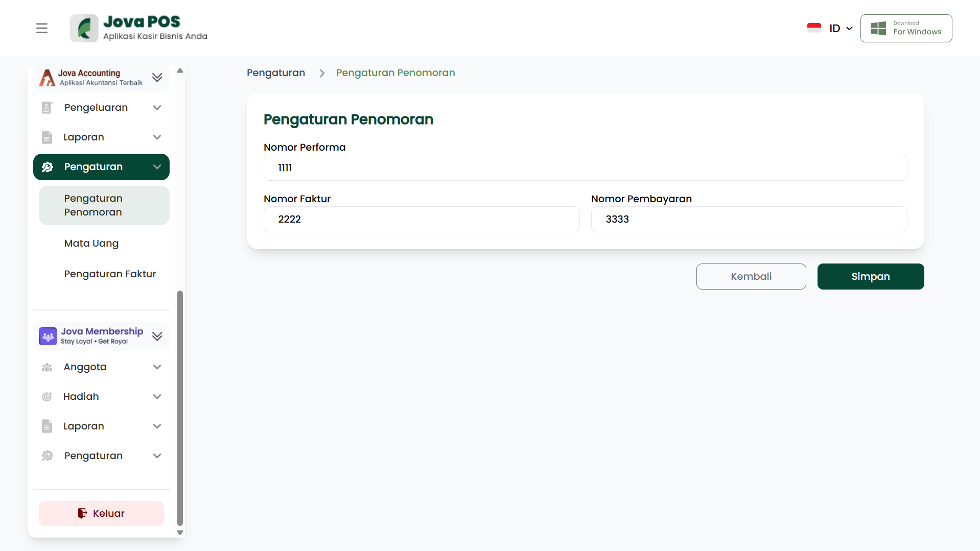Collapse the Jova Membership section
The height and width of the screenshot is (551, 980).
157,337
